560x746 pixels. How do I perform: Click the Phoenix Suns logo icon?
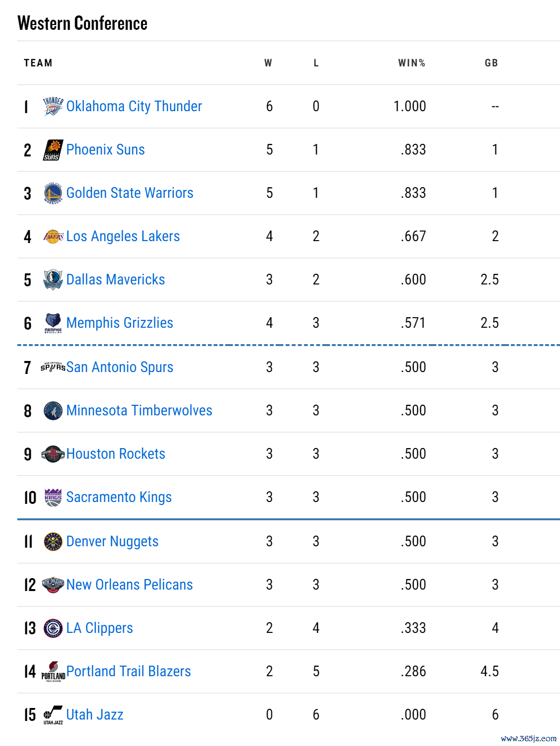click(x=53, y=150)
